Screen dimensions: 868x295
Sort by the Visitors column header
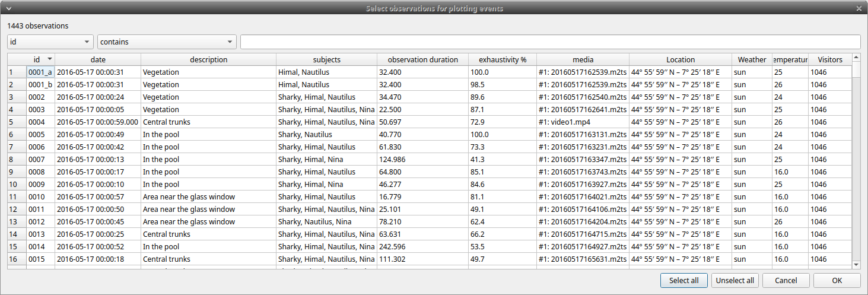click(829, 59)
